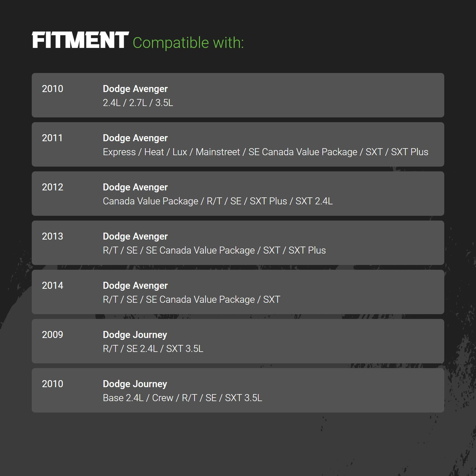This screenshot has height=476, width=476.
Task: Click the 2013 year label
Action: coord(52,236)
